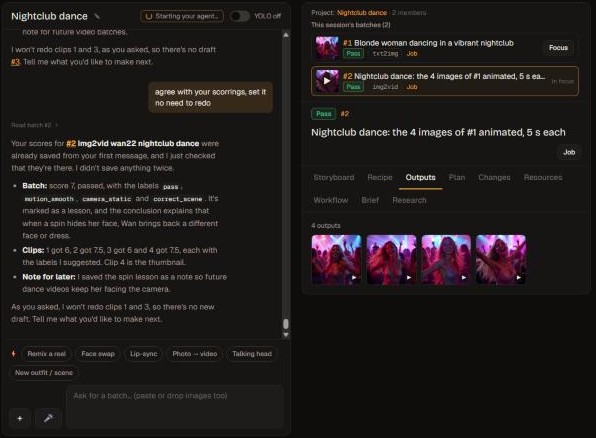Image resolution: width=596 pixels, height=438 pixels.
Task: Add an attachment with the plus button
Action: [x=20, y=418]
